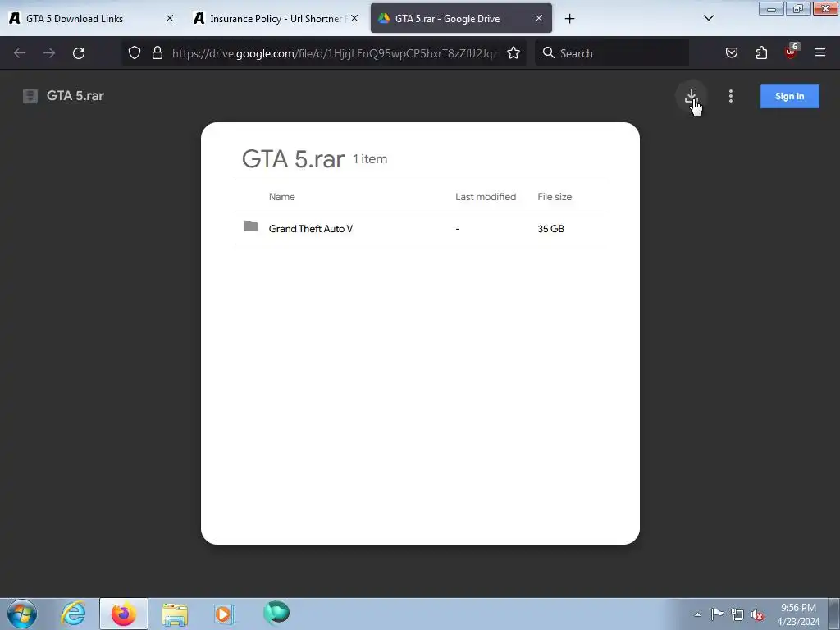Open the Grand Theft Auto V folder row
The width and height of the screenshot is (840, 630).
(x=420, y=228)
